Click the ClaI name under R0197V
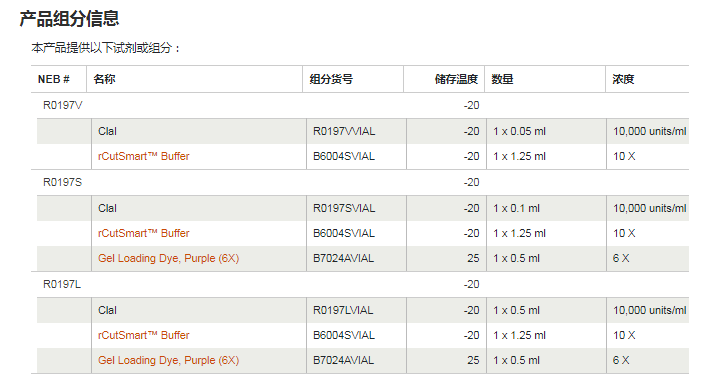Screen dimensions: 708x381 click(107, 131)
